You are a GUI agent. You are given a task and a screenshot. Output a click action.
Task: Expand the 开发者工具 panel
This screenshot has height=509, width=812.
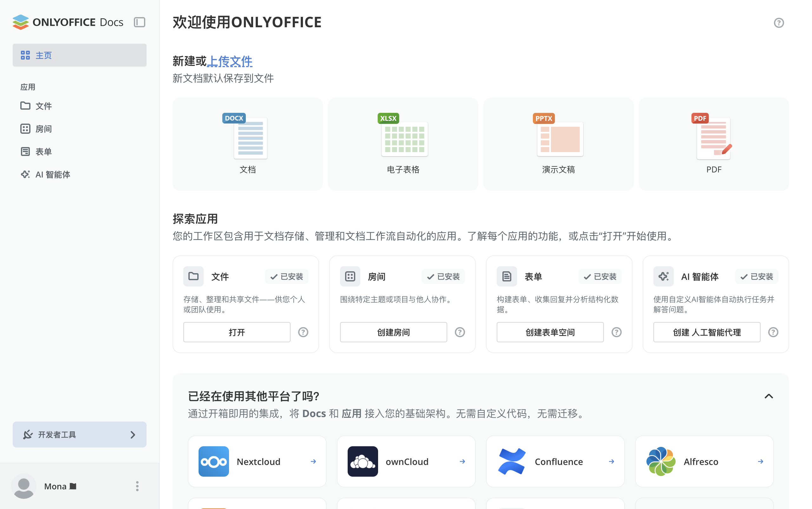click(80, 434)
